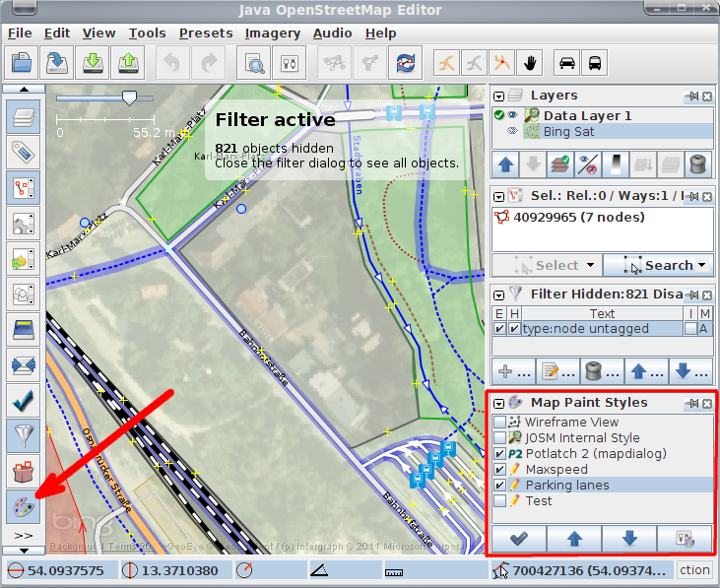Open Preferences from the toolbar

[x=290, y=63]
